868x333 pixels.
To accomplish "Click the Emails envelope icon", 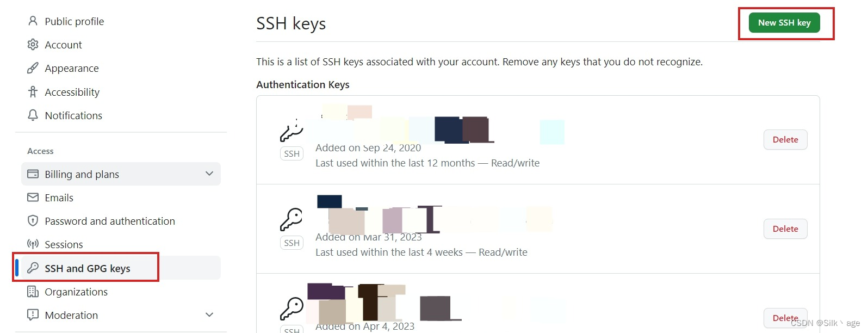I will coord(33,197).
